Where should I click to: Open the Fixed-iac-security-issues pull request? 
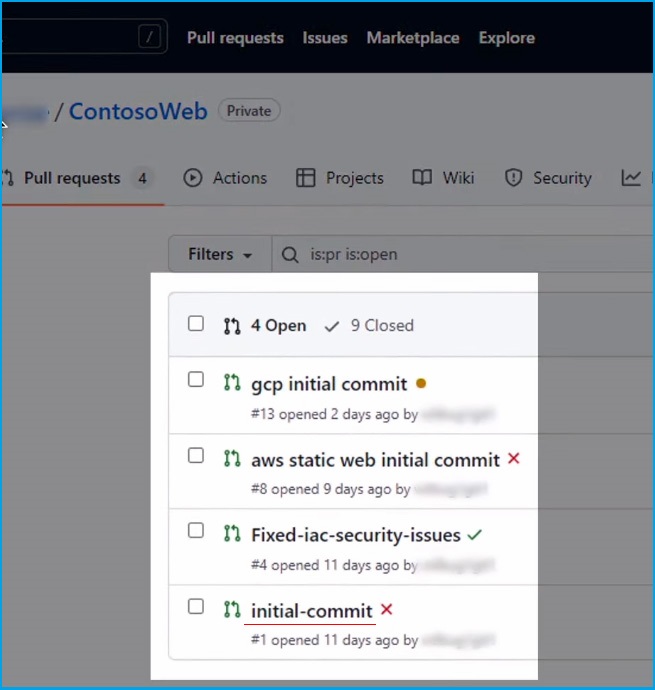(x=356, y=535)
